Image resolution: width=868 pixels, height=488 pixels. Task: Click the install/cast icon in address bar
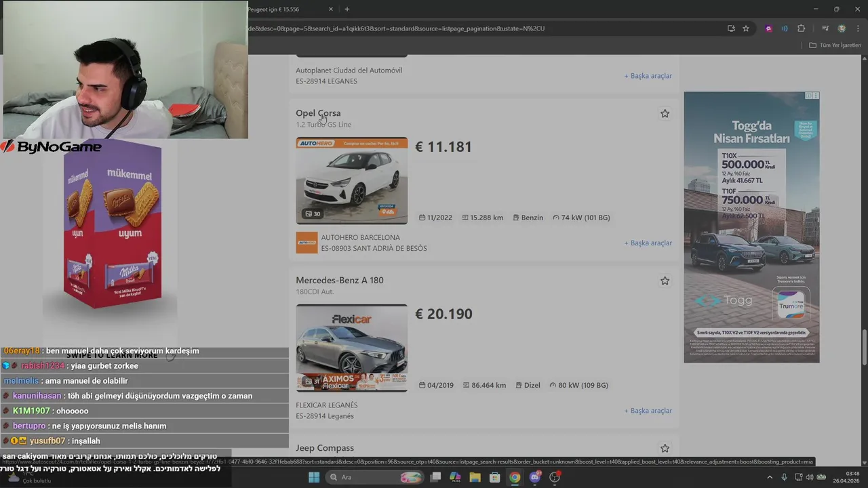point(731,28)
